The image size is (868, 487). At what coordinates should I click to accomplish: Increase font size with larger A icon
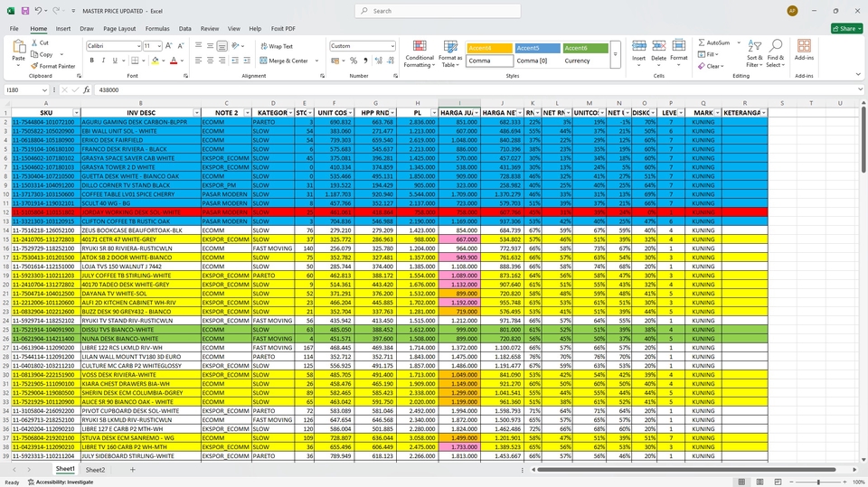pyautogui.click(x=169, y=46)
